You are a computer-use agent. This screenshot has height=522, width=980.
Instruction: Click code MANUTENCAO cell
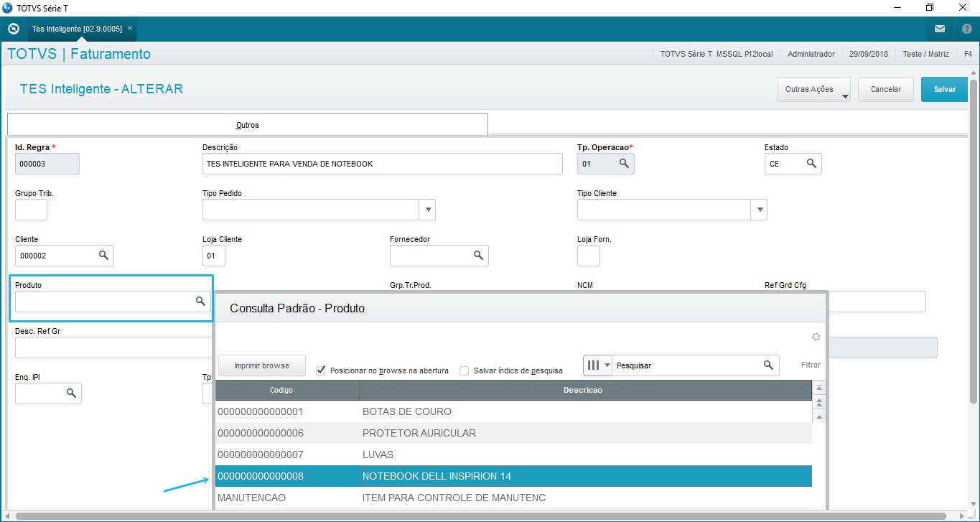point(287,498)
